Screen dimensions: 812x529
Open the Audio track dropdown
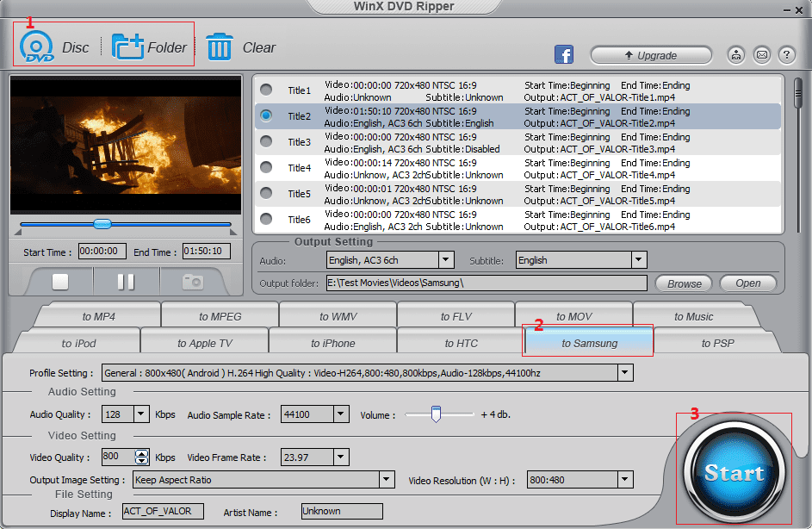pyautogui.click(x=446, y=259)
